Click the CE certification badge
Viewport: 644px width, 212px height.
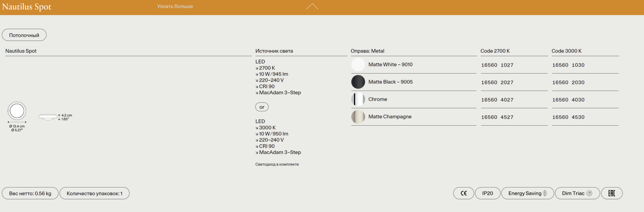tap(464, 193)
